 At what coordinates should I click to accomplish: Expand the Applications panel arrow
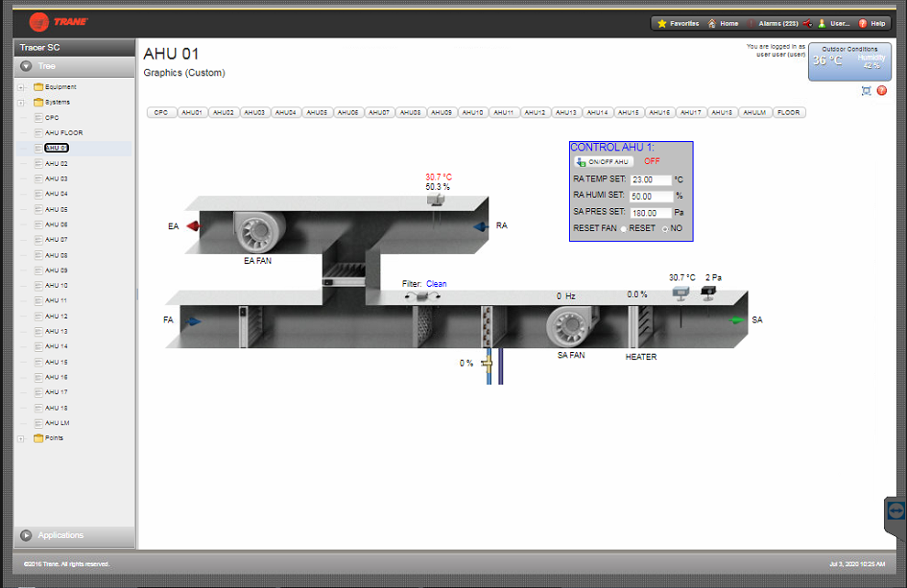pos(26,535)
